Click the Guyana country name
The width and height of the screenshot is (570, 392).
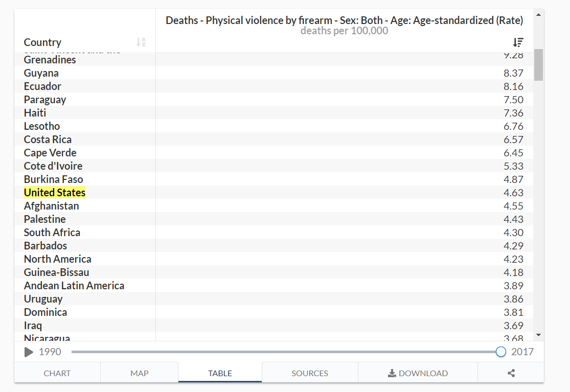[41, 73]
